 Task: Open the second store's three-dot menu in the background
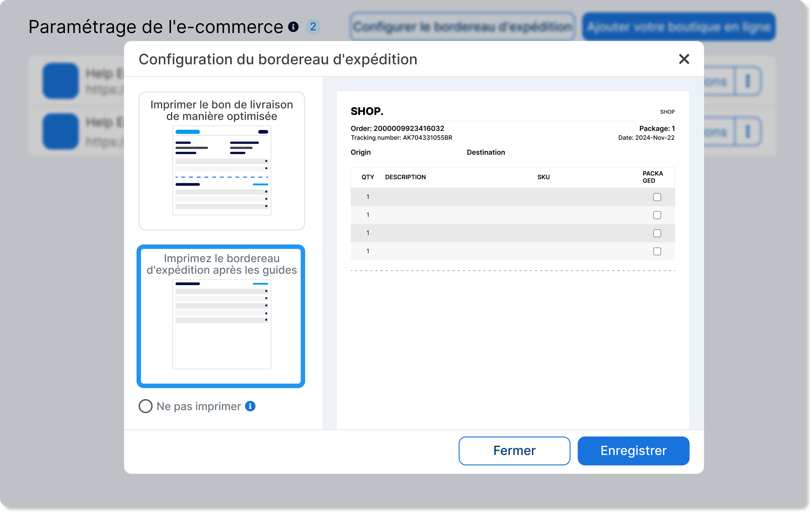tap(747, 131)
